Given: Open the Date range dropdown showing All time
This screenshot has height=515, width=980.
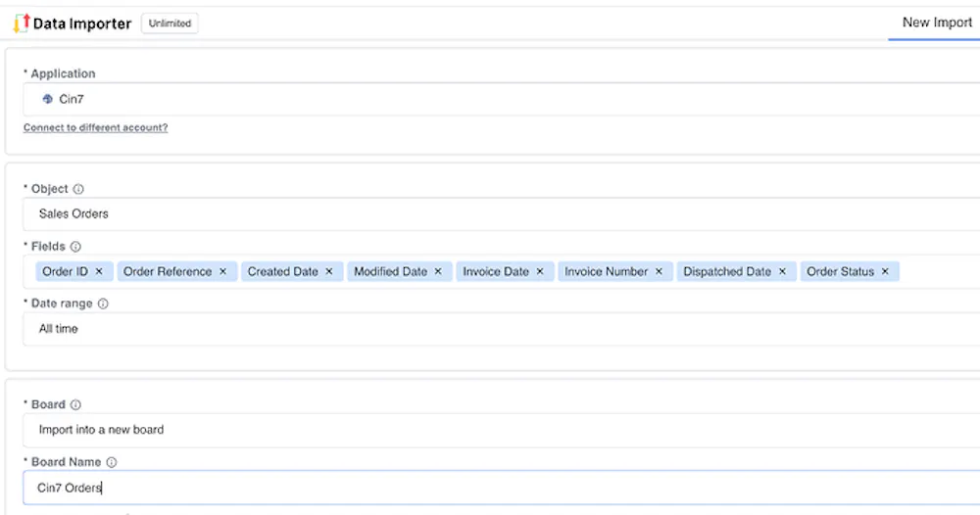Looking at the screenshot, I should (x=501, y=329).
